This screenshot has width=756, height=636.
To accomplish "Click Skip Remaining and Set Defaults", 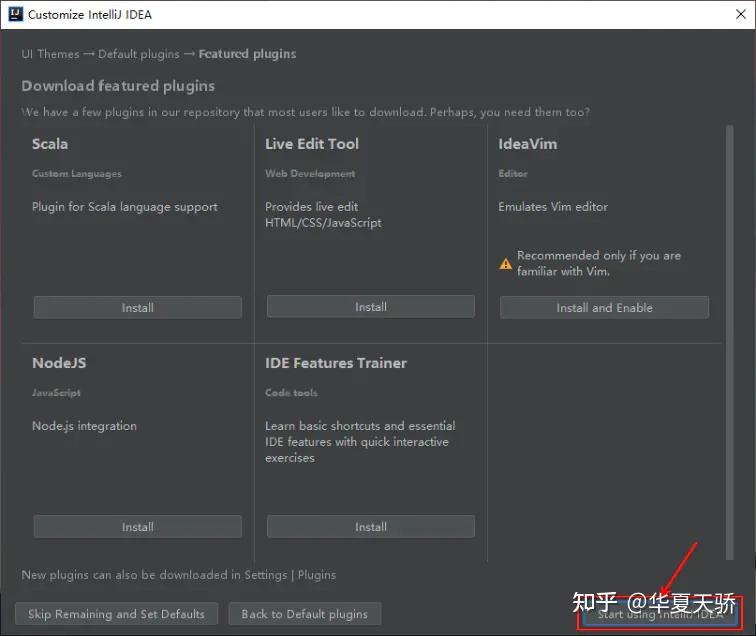I will pyautogui.click(x=116, y=614).
